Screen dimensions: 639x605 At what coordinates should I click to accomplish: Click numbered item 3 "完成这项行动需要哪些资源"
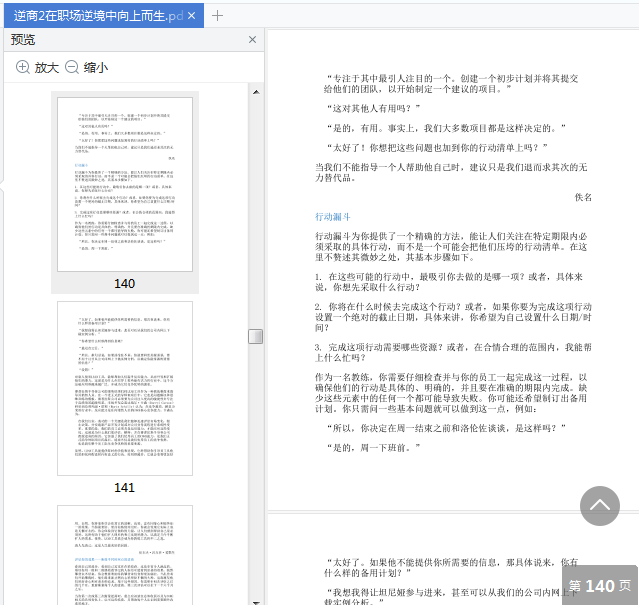pyautogui.click(x=453, y=352)
